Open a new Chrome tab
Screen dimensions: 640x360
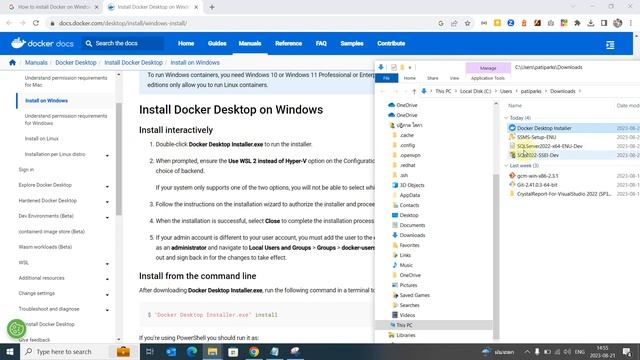[212, 7]
